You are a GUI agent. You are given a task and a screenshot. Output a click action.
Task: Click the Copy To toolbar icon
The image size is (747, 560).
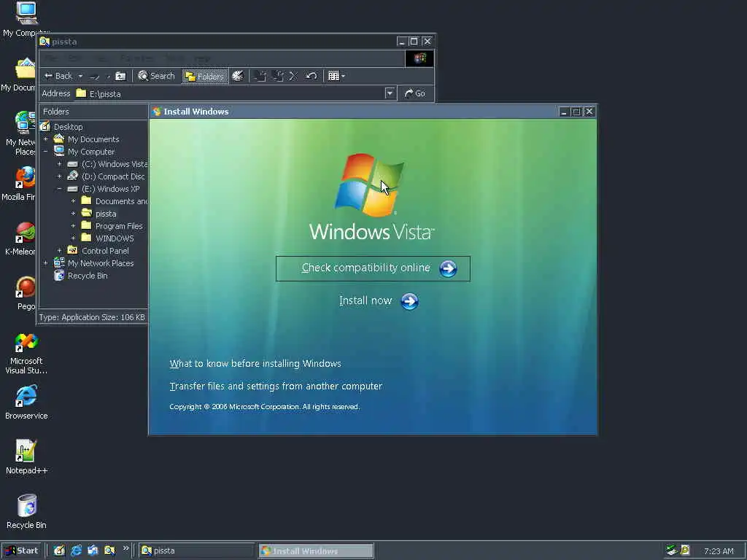pos(278,76)
